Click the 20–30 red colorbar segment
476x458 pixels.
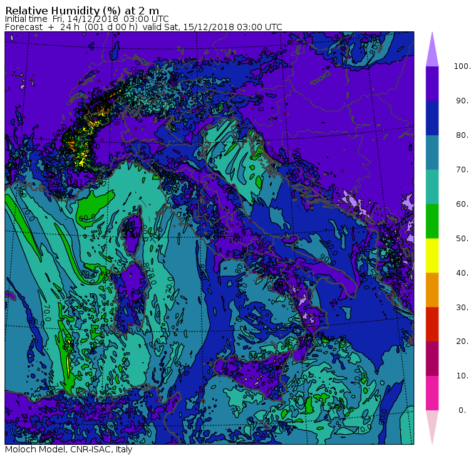tap(432, 325)
